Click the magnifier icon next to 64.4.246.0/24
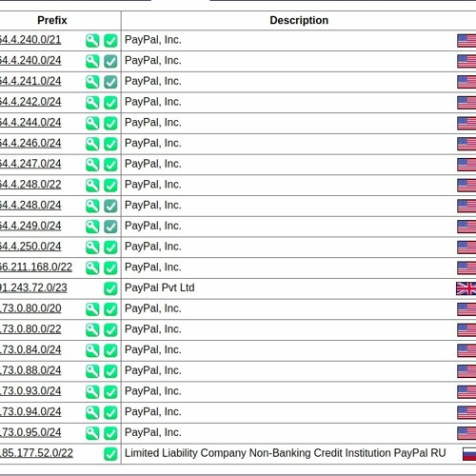 click(92, 144)
